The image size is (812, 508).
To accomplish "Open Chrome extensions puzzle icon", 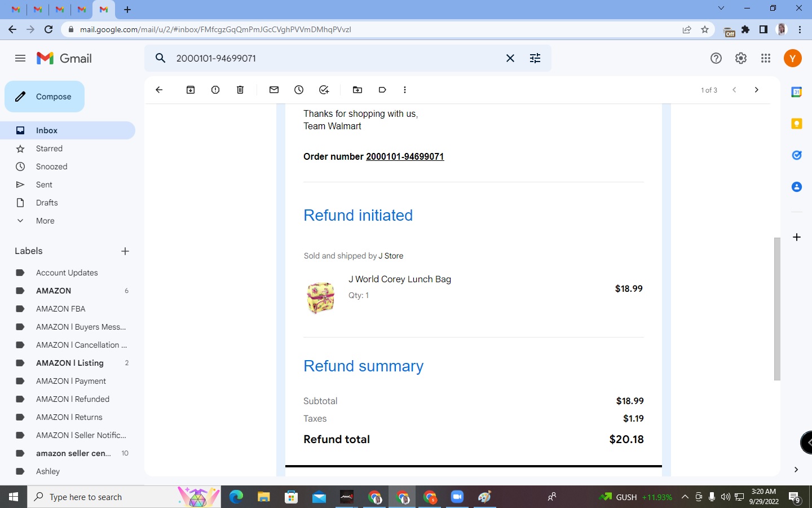I will click(x=745, y=29).
